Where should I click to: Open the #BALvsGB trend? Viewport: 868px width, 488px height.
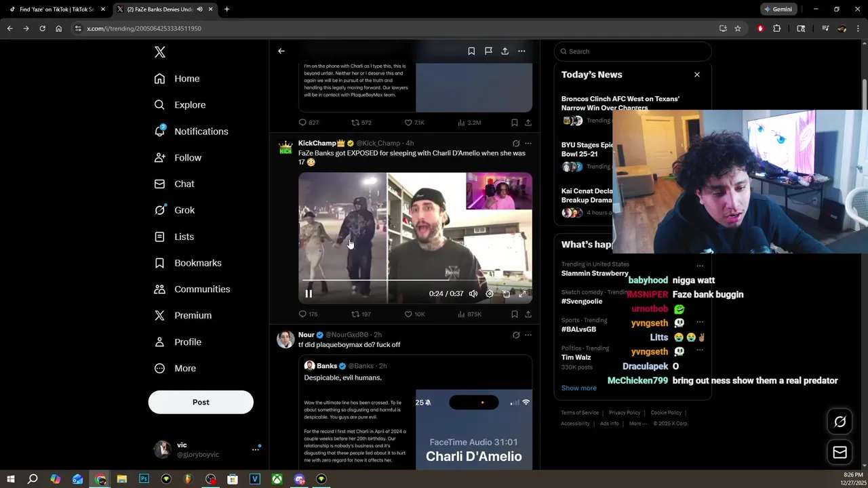coord(578,329)
